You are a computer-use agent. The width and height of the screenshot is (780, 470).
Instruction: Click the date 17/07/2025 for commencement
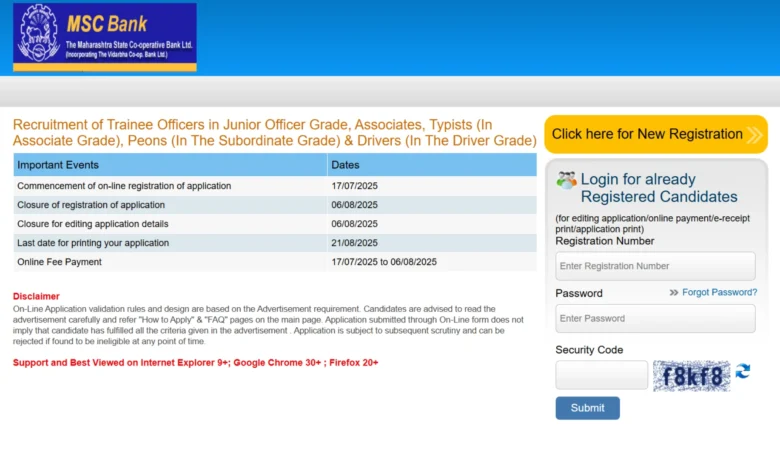354,186
